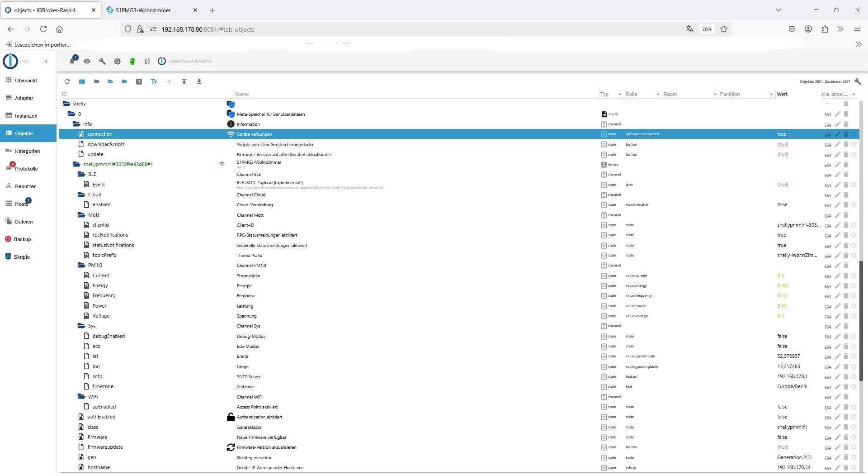Select the firmwareupdate tree row
The height and width of the screenshot is (475, 868).
click(459, 447)
